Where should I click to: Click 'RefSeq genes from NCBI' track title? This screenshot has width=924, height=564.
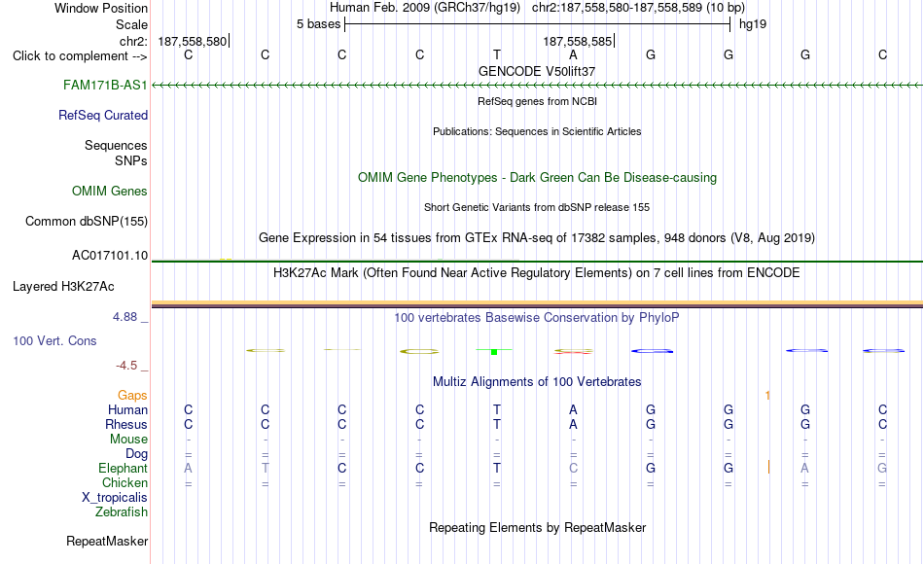coord(537,101)
